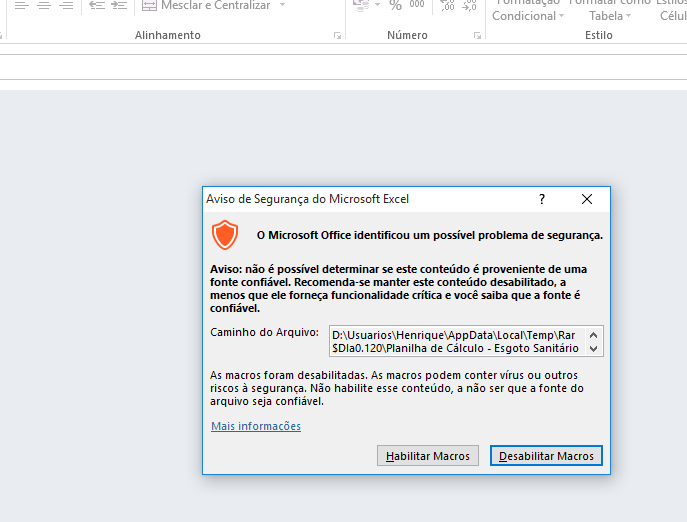Viewport: 687px width, 522px height.
Task: Click the 'Alinhamento' group label
Action: pos(167,36)
